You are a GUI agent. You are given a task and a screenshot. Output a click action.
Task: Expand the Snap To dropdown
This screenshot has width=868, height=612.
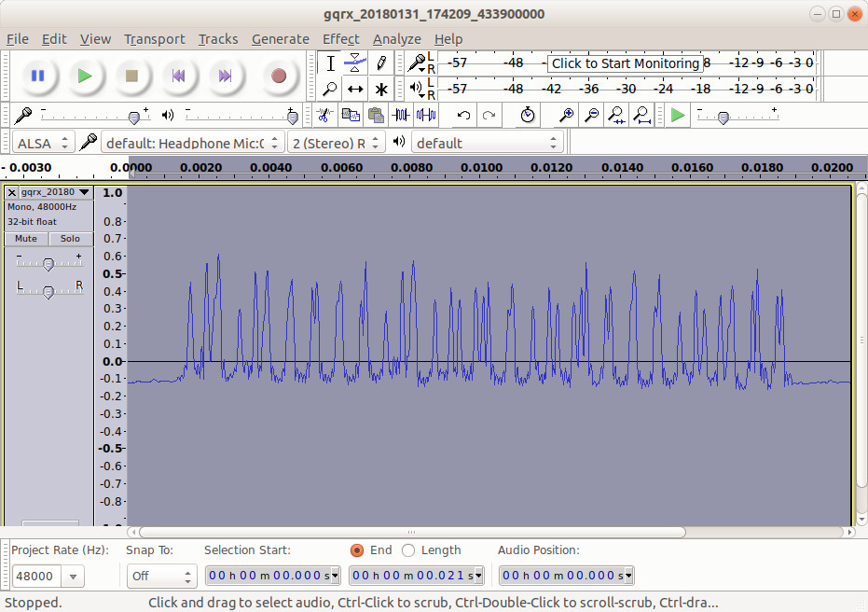[161, 577]
